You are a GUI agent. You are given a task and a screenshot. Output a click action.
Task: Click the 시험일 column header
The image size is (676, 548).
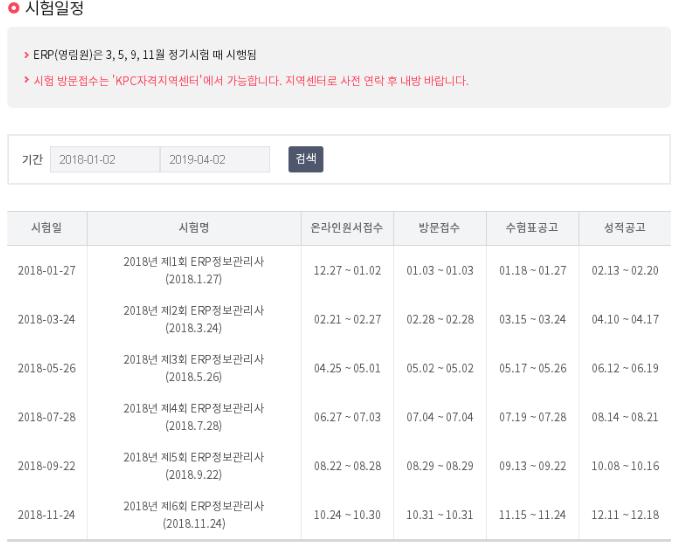pyautogui.click(x=47, y=228)
